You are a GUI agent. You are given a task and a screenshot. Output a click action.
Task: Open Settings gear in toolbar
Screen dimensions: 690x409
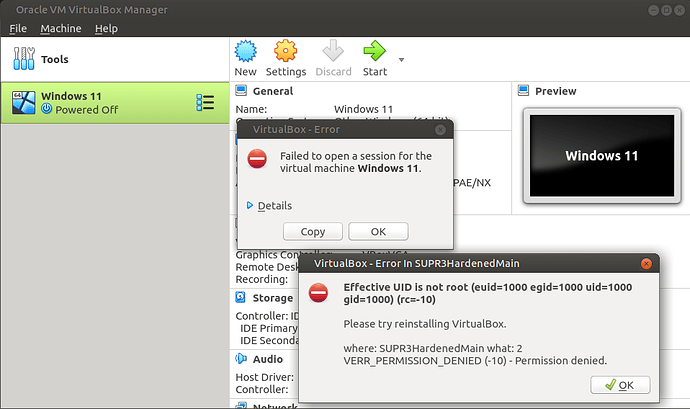tap(286, 51)
